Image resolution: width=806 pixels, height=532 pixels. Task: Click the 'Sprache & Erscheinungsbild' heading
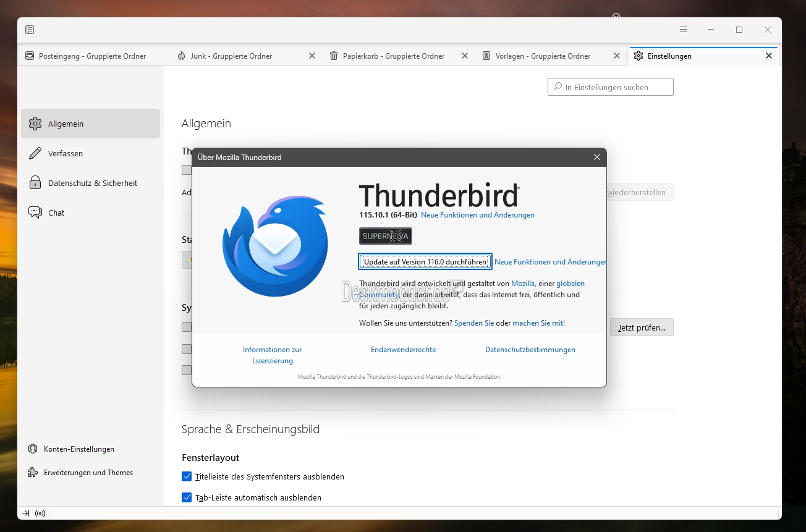250,429
